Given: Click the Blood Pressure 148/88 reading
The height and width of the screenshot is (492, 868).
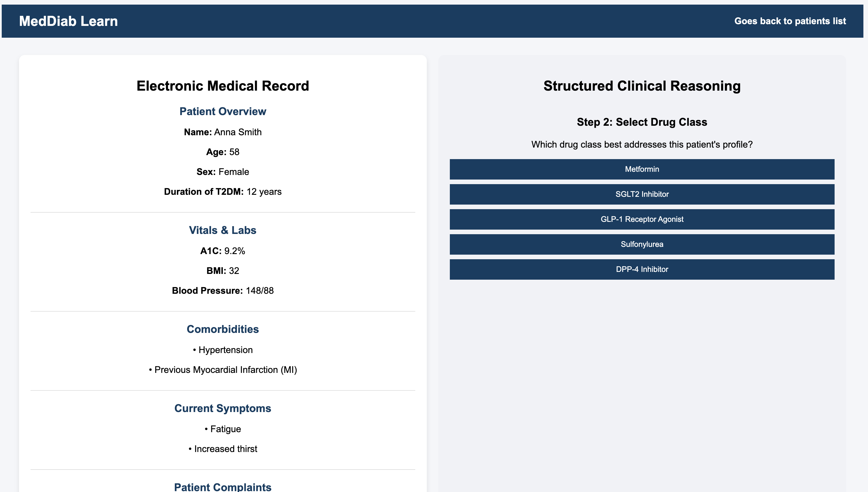Looking at the screenshot, I should [x=223, y=291].
